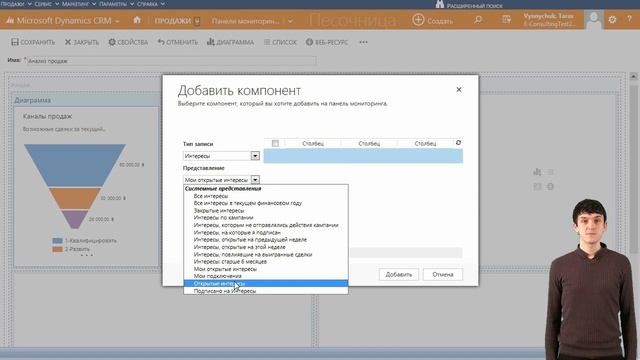Screen dimensions: 640x360
Task: Select Интересы: старше 6 месяцев
Action: (x=230, y=261)
